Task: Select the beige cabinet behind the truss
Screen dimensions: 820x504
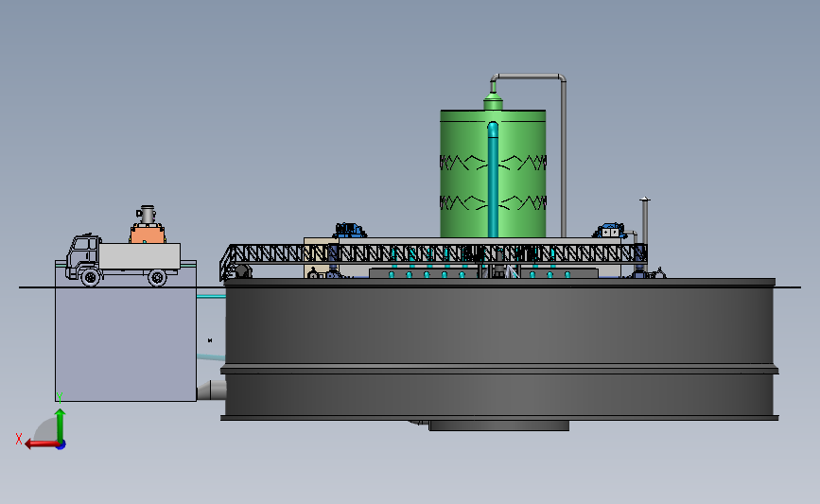Action: (321, 258)
